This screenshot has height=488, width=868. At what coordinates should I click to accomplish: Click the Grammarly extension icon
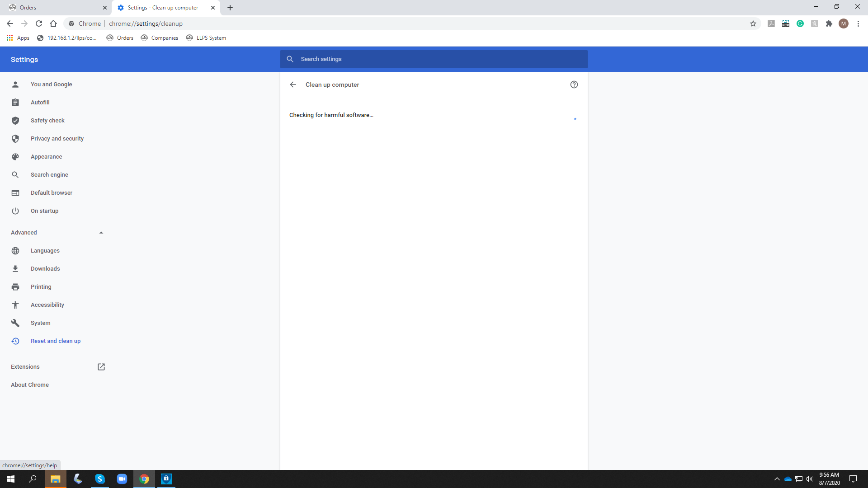[800, 23]
